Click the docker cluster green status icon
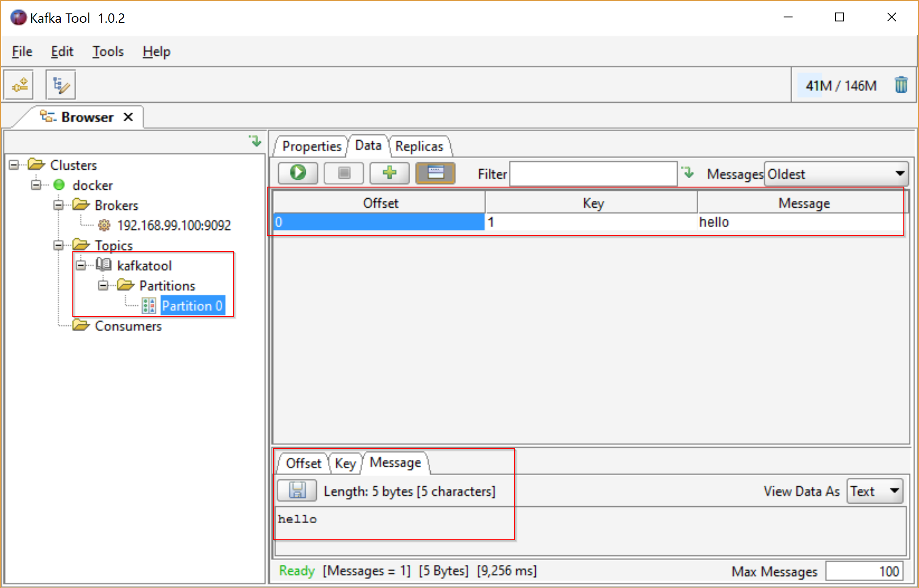919x588 pixels. 59,185
